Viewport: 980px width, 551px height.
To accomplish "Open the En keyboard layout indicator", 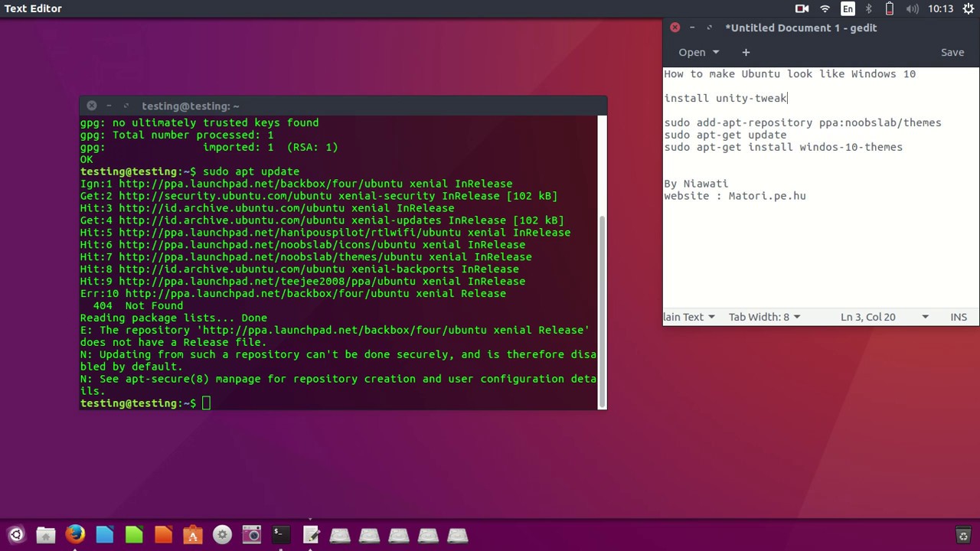I will tap(848, 8).
